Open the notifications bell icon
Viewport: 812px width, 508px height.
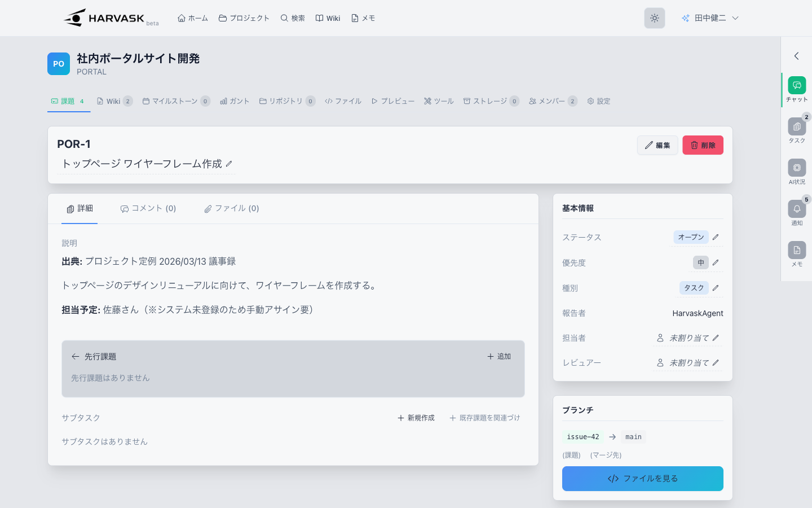[796, 209]
